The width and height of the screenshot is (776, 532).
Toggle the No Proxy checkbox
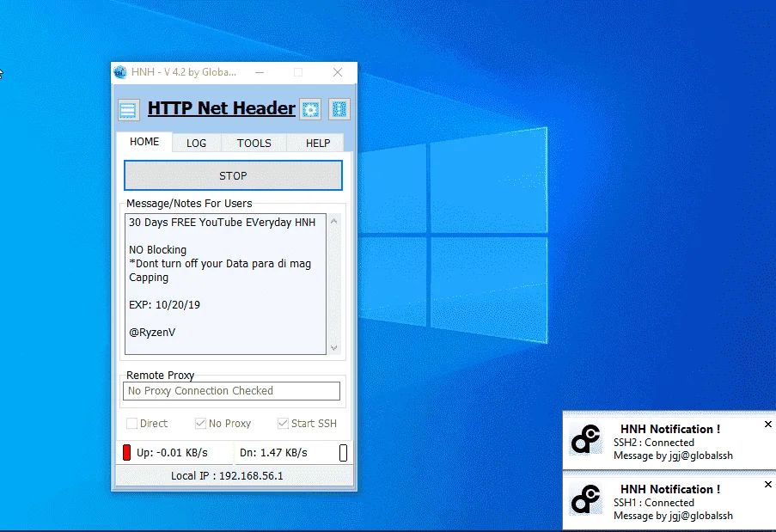(x=200, y=423)
